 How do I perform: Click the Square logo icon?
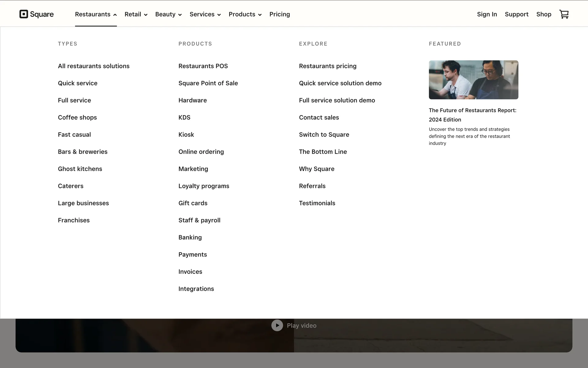[24, 14]
